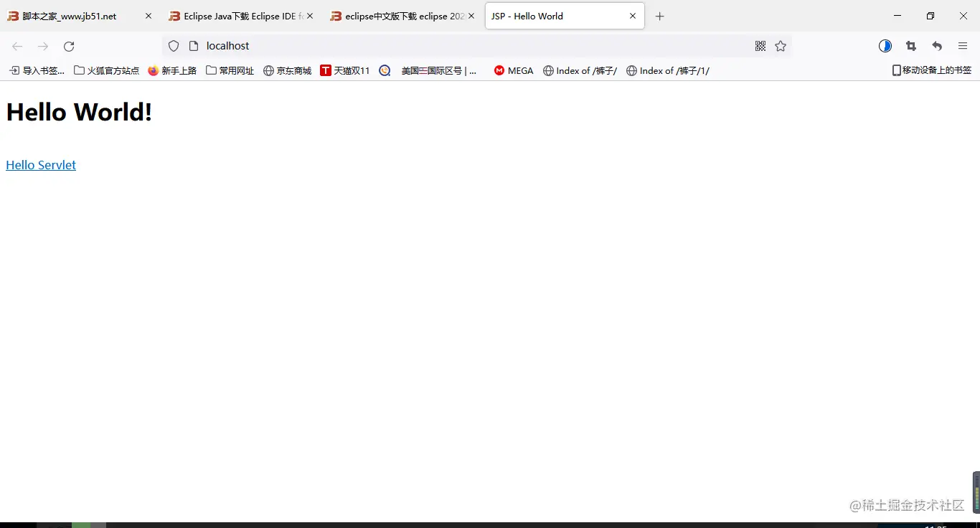The width and height of the screenshot is (980, 528).
Task: Close the Eclipse Java下载 tab
Action: click(310, 16)
